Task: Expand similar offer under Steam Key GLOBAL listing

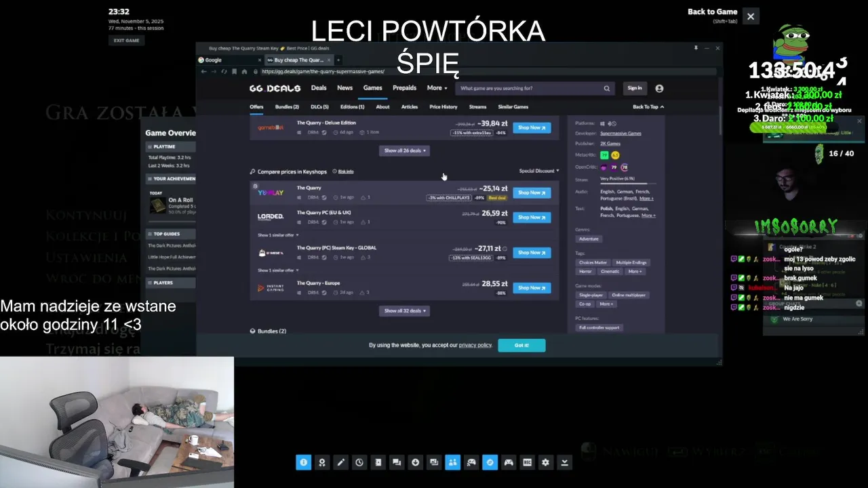Action: [278, 270]
